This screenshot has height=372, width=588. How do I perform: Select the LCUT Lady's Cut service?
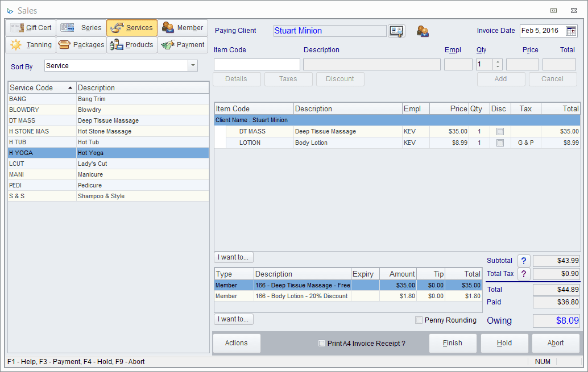tap(109, 164)
